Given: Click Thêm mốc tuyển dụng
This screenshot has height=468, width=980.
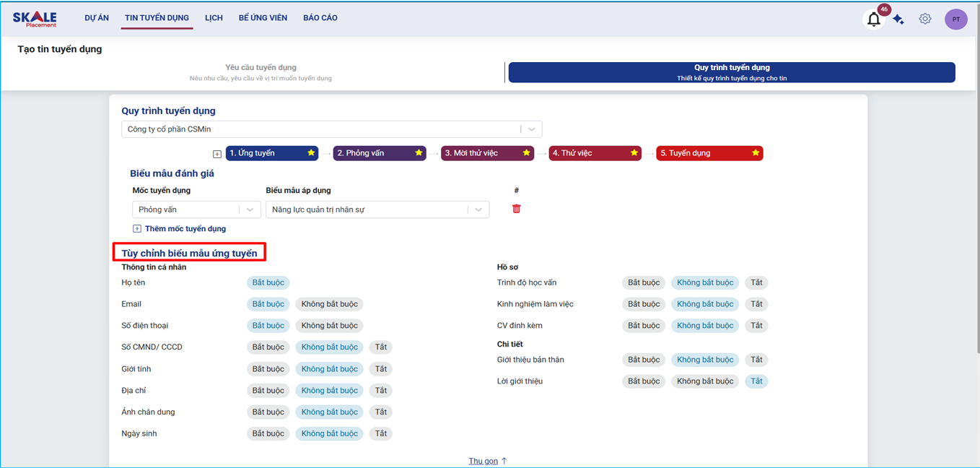Looking at the screenshot, I should 185,229.
